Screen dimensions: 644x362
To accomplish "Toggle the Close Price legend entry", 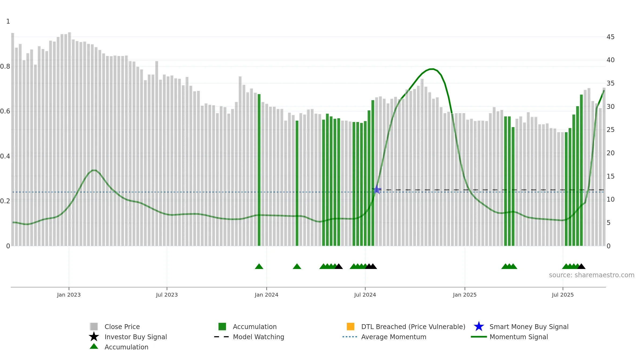I will tap(122, 327).
